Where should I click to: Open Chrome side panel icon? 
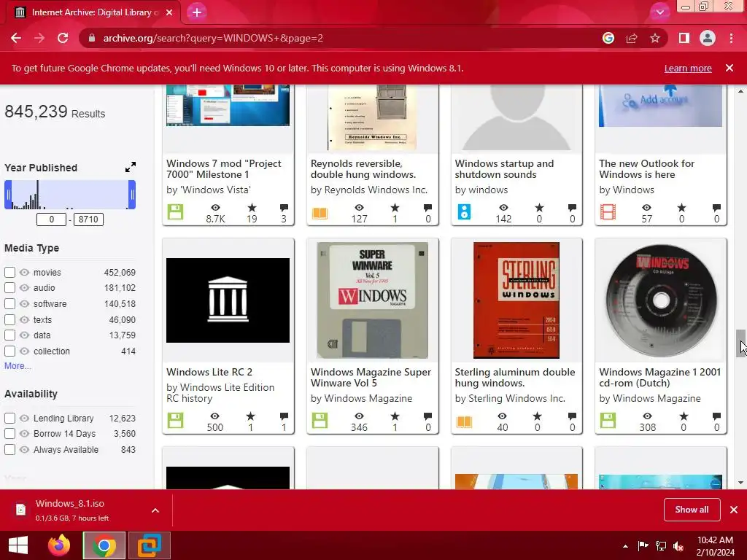point(684,38)
